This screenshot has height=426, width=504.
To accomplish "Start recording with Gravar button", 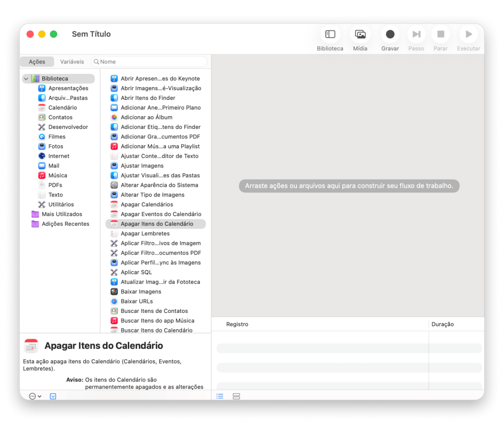I will (x=390, y=34).
